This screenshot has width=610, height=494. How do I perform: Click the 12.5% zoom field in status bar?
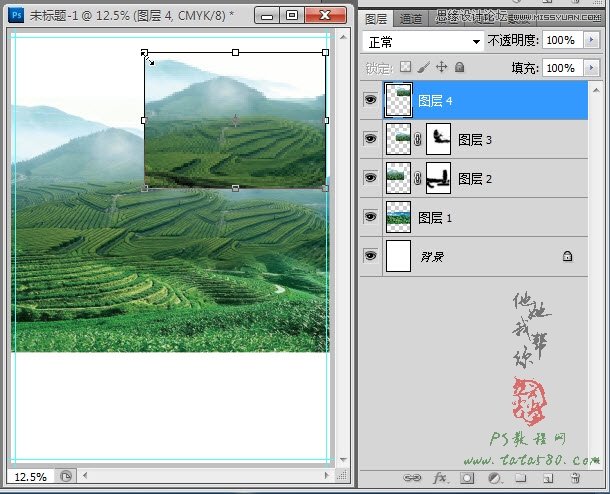point(31,476)
